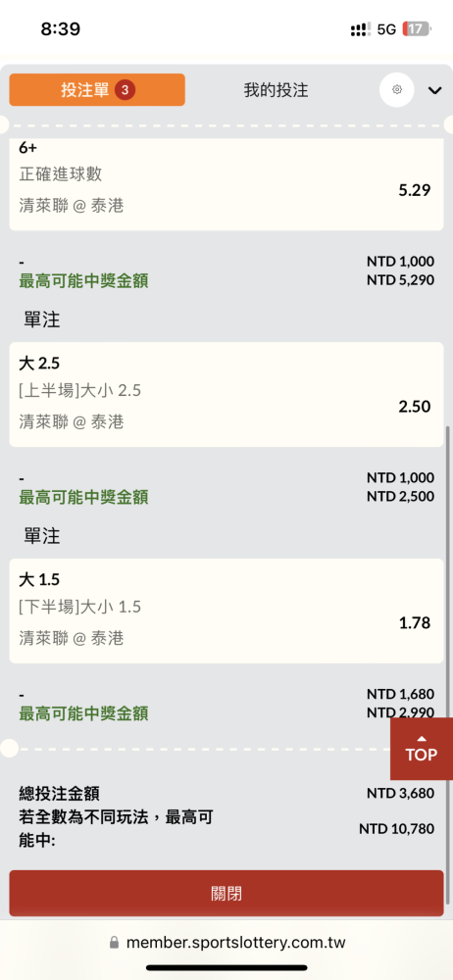Tap the cellular signal icon in status bar
This screenshot has width=453, height=980.
361,29
